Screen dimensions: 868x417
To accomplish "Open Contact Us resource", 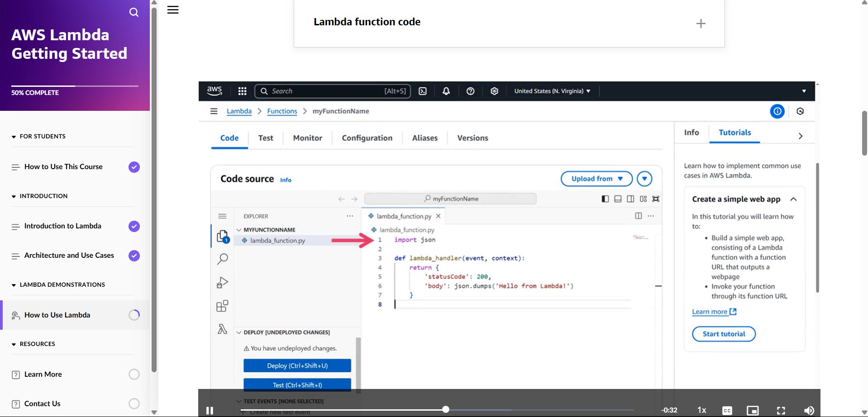I will tap(42, 404).
